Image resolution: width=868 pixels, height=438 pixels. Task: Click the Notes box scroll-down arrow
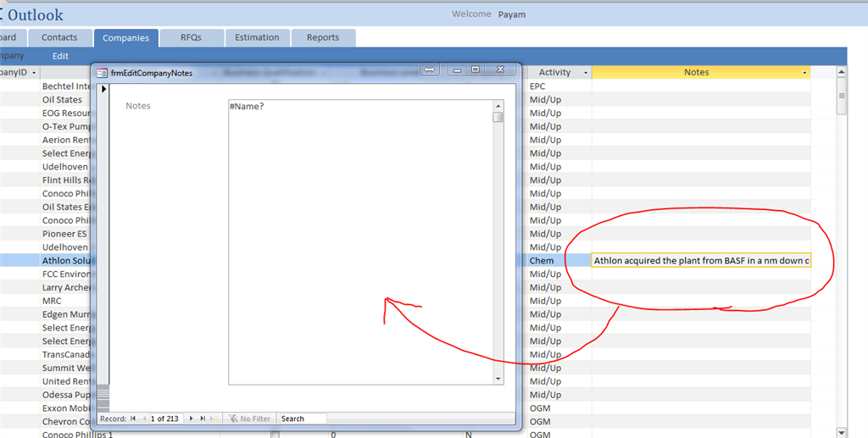498,379
